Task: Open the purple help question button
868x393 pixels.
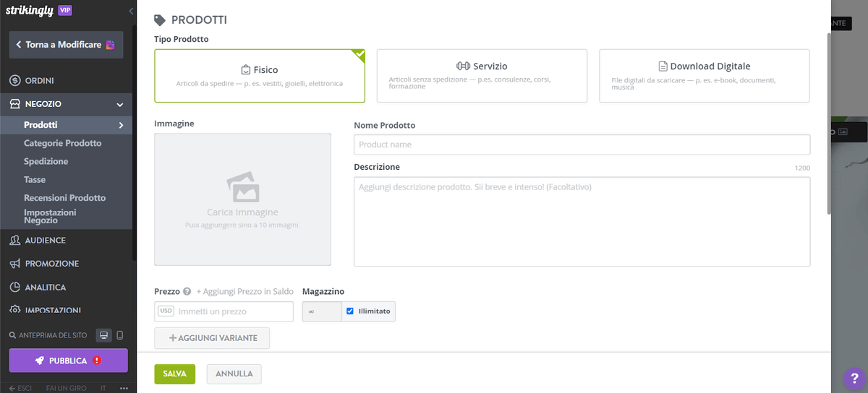Action: click(854, 379)
